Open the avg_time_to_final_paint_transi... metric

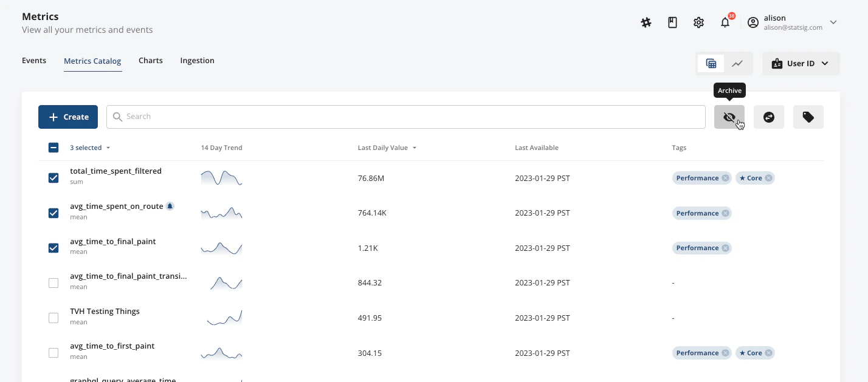click(x=128, y=276)
